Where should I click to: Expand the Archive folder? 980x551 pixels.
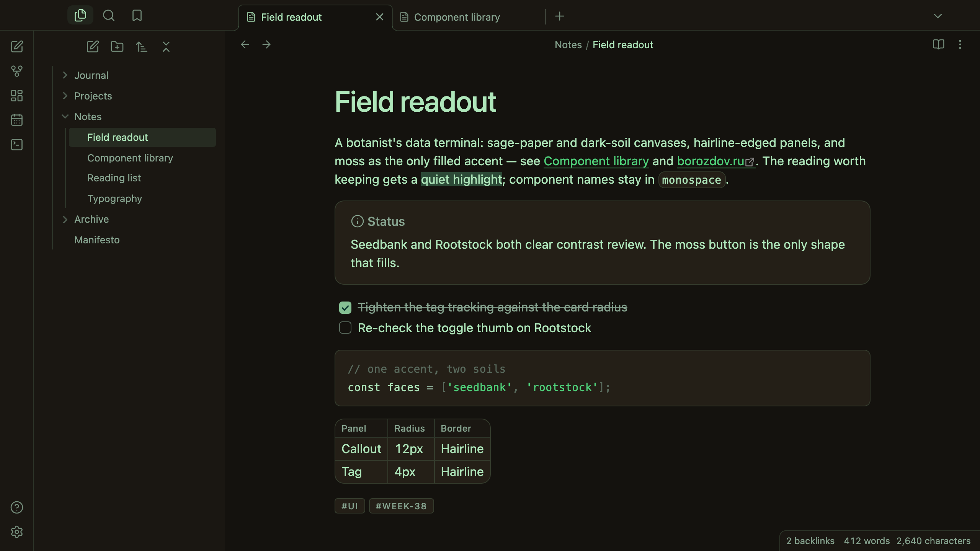[65, 219]
